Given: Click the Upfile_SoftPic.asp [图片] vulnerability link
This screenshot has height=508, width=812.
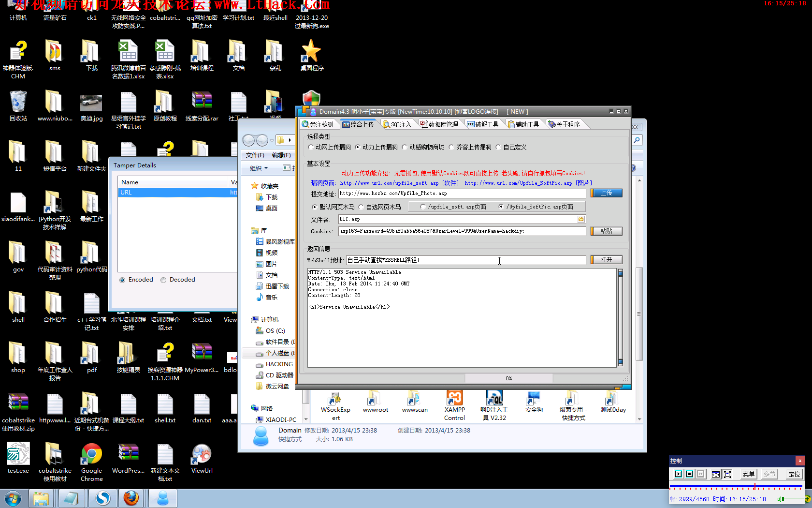Looking at the screenshot, I should [528, 183].
